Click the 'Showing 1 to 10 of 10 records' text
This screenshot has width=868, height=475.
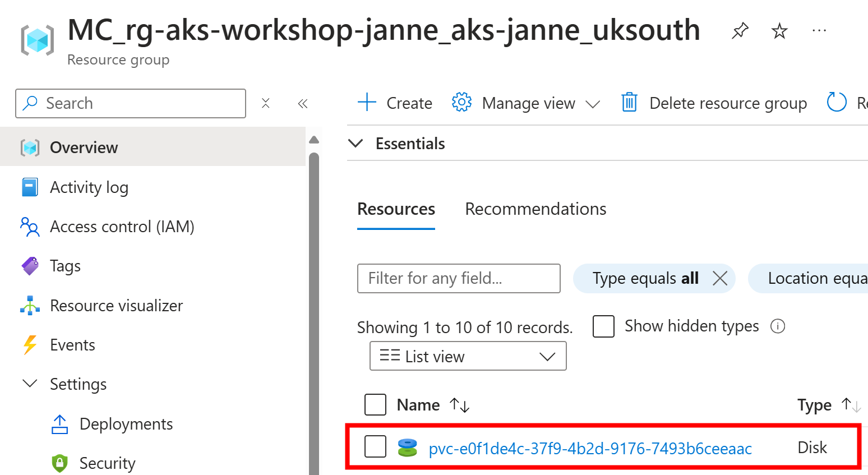(465, 328)
